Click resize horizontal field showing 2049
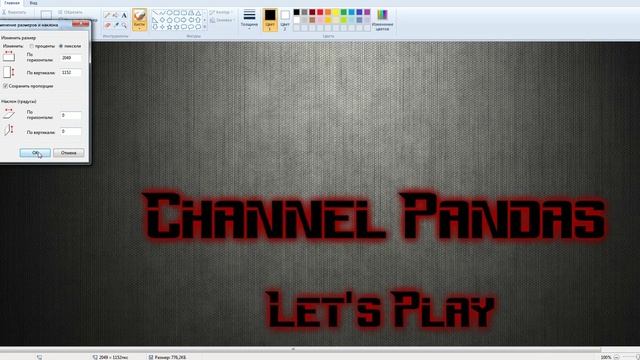640x360 pixels. pos(71,58)
